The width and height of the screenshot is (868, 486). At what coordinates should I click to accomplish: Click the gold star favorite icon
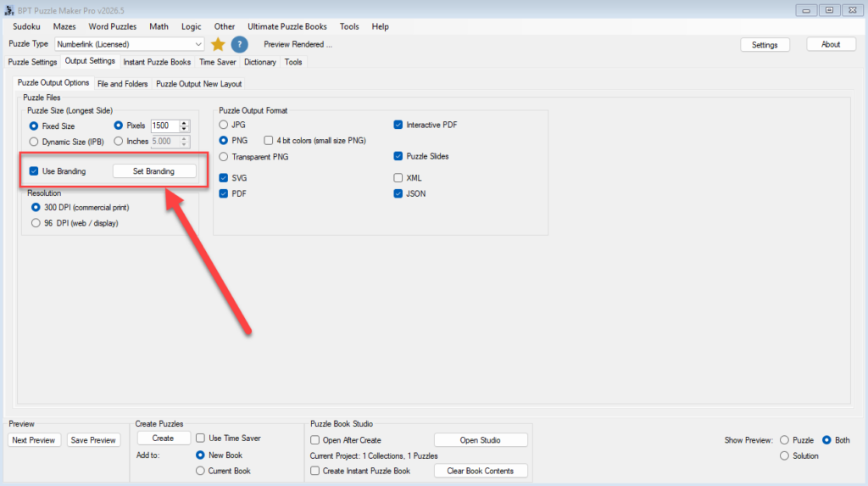coord(218,44)
